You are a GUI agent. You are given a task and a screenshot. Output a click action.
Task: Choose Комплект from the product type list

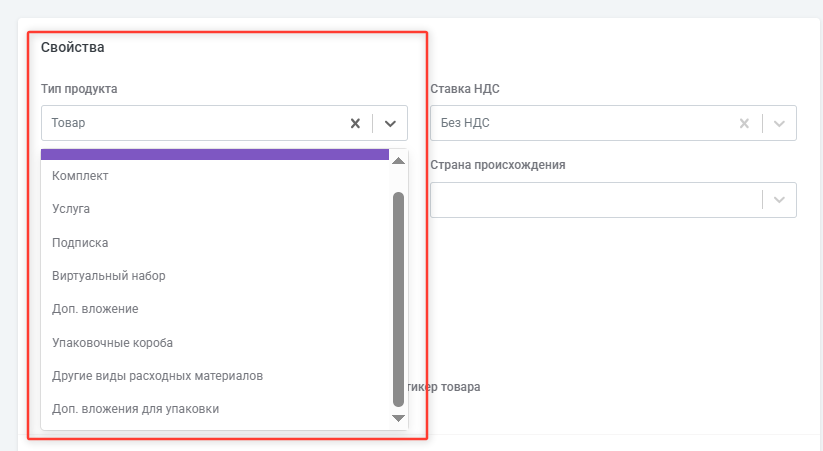tap(80, 176)
